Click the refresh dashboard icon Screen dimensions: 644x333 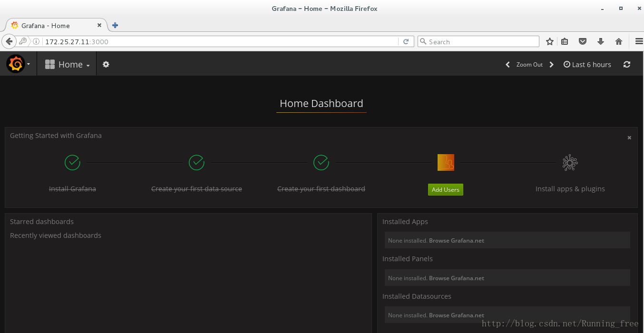627,64
